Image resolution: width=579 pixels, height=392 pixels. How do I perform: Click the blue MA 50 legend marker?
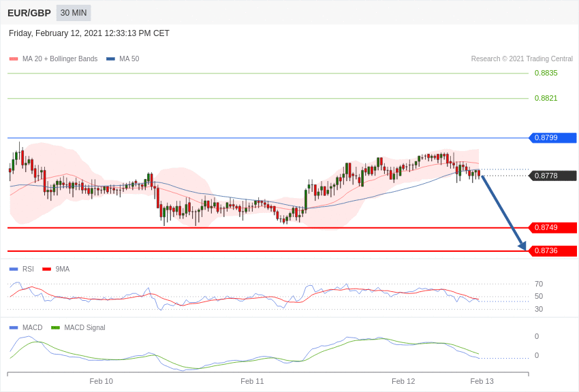click(x=110, y=59)
